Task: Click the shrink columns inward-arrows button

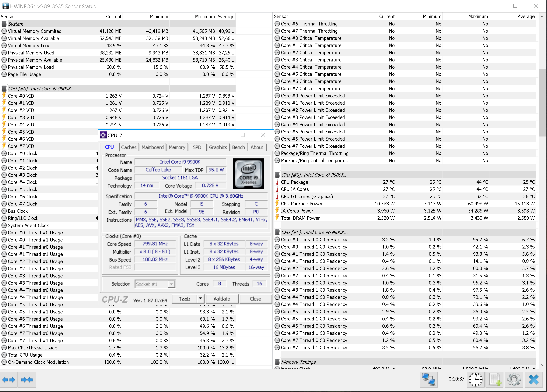Action: 27,380
